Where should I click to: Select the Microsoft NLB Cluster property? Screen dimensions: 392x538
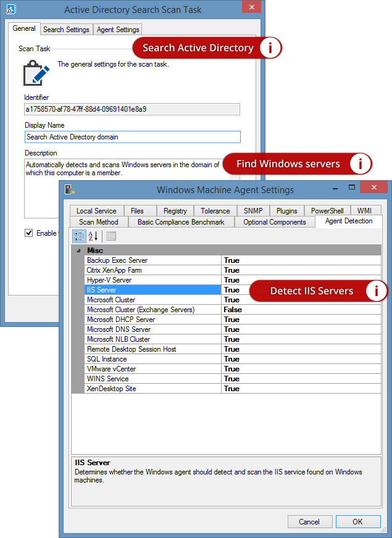coord(152,339)
